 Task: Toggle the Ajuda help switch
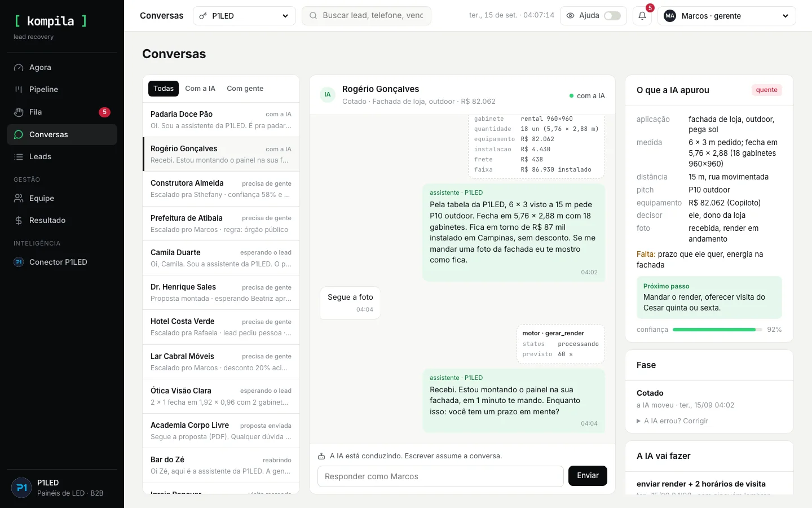pos(612,16)
